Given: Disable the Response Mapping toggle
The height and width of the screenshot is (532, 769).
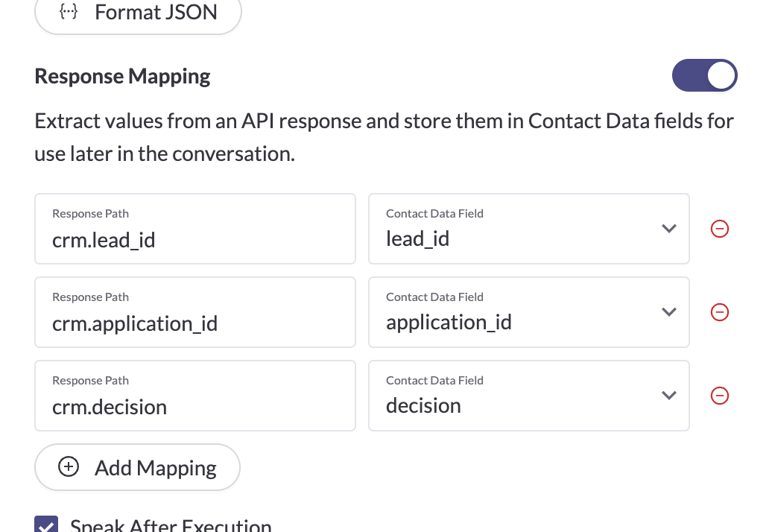Looking at the screenshot, I should [x=704, y=75].
